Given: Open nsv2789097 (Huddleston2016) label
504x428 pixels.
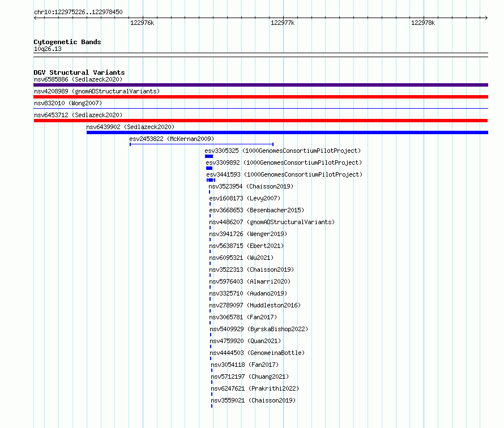Looking at the screenshot, I should click(255, 305).
